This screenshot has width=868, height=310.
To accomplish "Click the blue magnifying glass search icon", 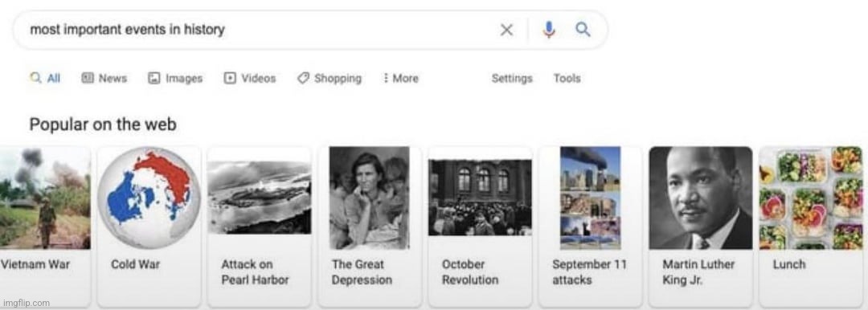I will point(583,29).
